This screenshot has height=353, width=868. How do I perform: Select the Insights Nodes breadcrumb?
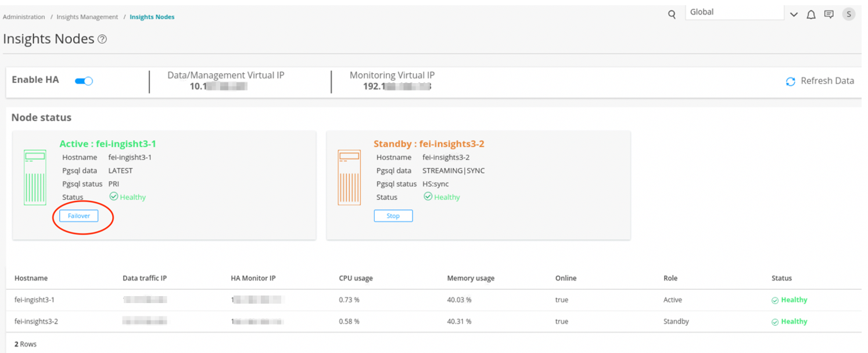point(152,17)
